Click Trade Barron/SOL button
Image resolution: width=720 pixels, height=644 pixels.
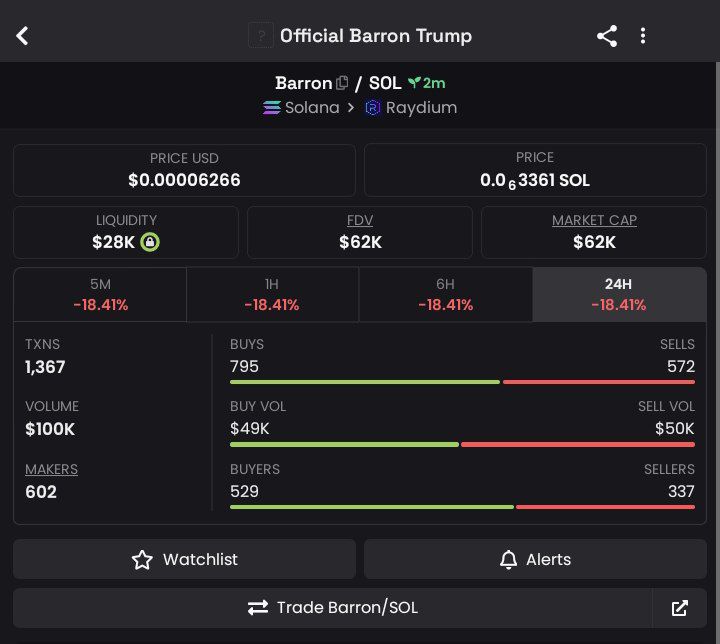(332, 608)
